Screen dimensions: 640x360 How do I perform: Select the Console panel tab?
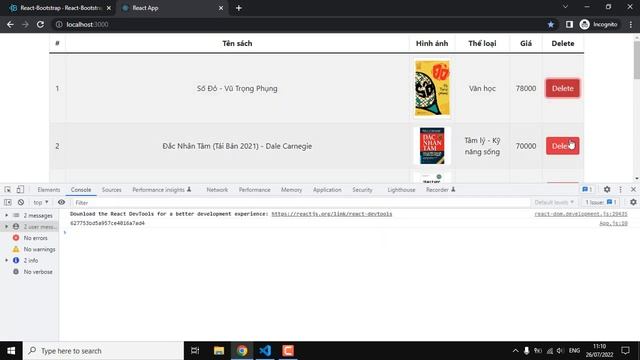pos(81,190)
